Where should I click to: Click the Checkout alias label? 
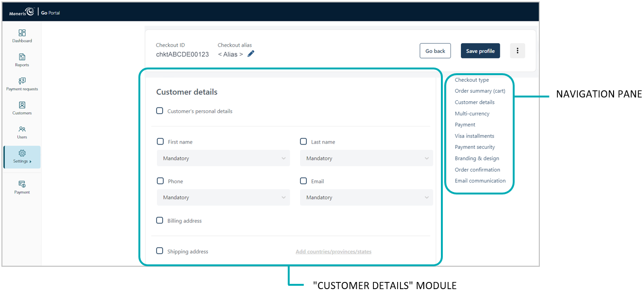(235, 45)
